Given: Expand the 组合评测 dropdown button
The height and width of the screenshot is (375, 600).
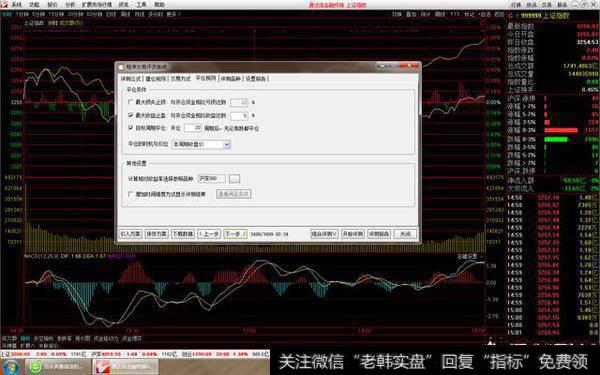Looking at the screenshot, I should click(324, 233).
